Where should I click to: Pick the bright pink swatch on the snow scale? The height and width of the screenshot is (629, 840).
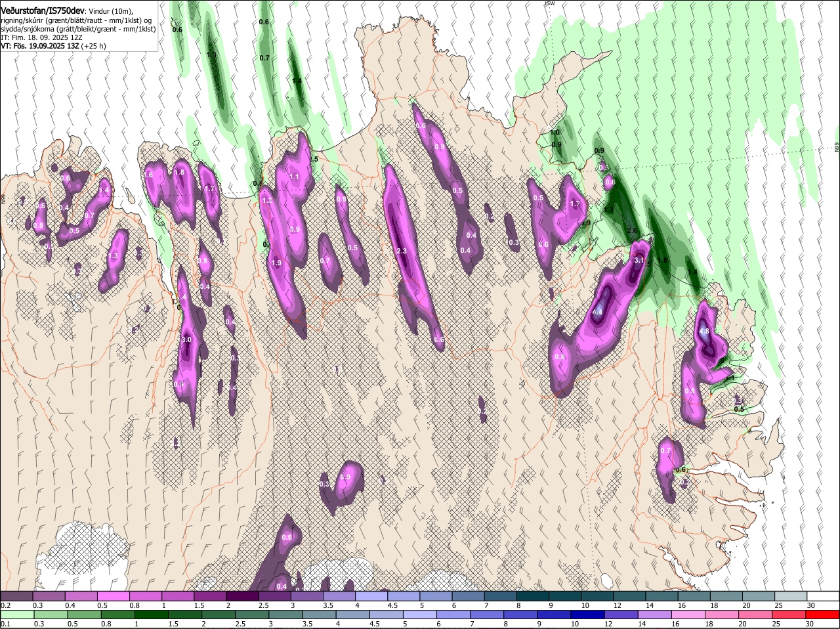114,596
